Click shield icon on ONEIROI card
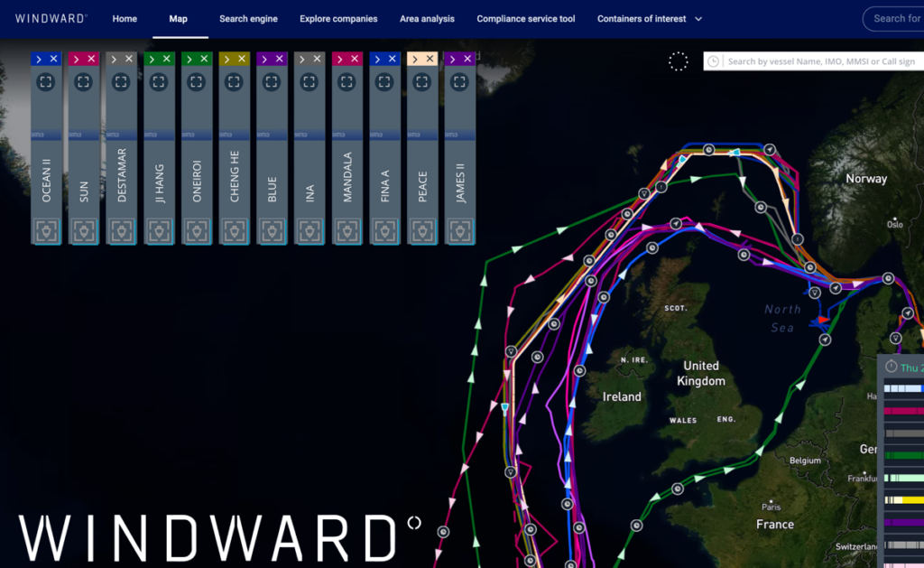 click(x=197, y=231)
